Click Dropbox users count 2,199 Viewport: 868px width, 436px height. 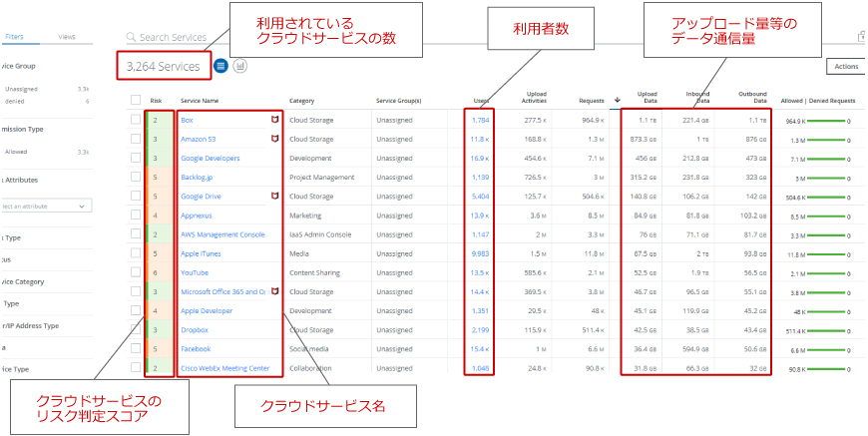[x=480, y=330]
